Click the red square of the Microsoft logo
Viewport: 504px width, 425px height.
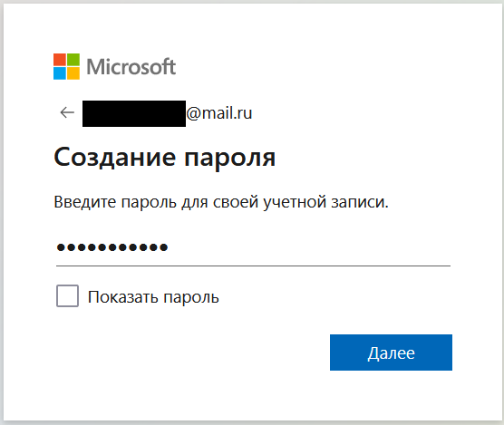point(60,60)
